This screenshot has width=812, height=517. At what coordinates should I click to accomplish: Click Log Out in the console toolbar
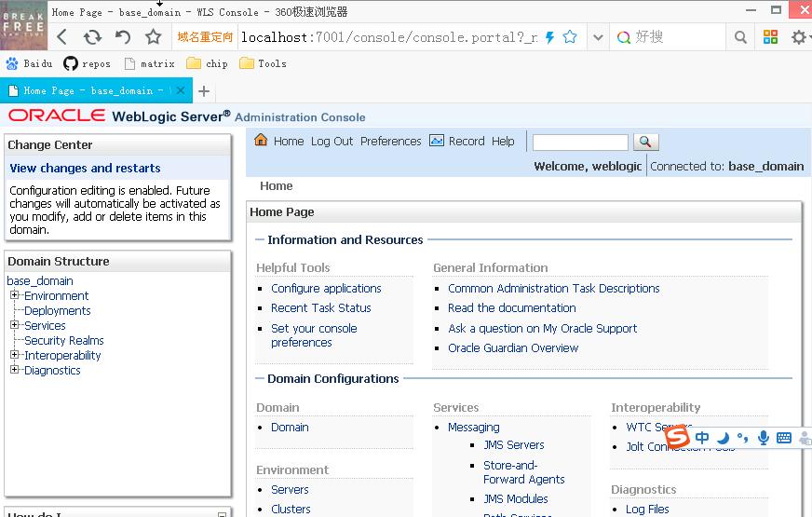point(332,142)
